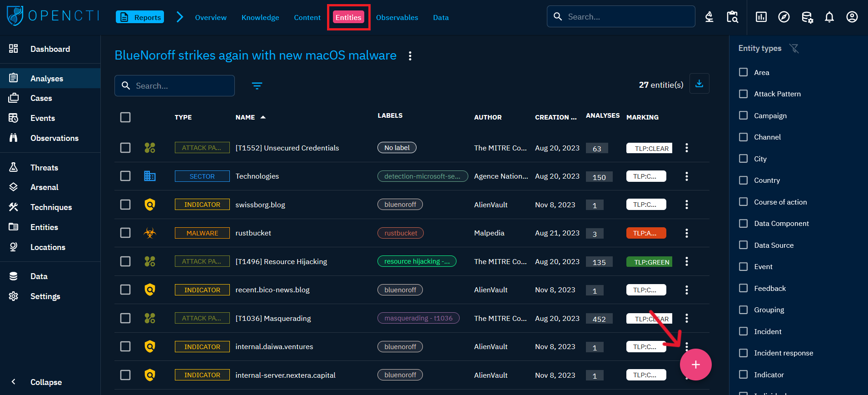Screen dimensions: 868x395
Task: Open the data import clipboard icon
Action: pos(732,17)
